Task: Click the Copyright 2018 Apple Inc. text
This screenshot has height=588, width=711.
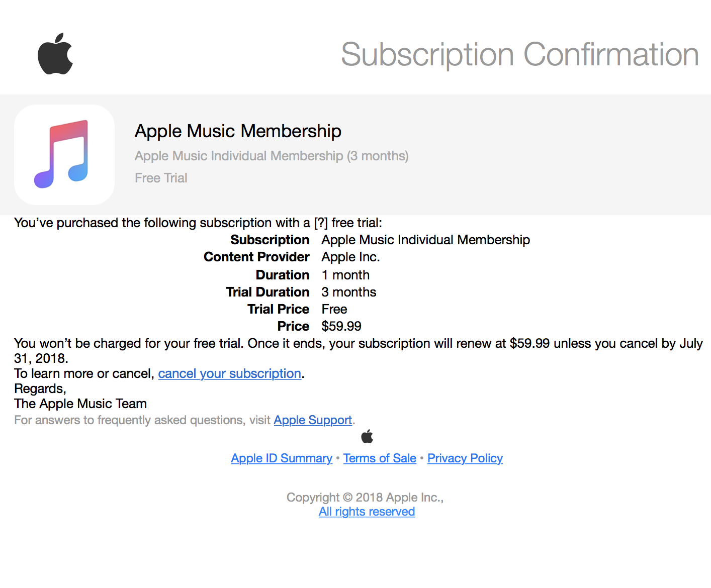Action: (x=365, y=497)
